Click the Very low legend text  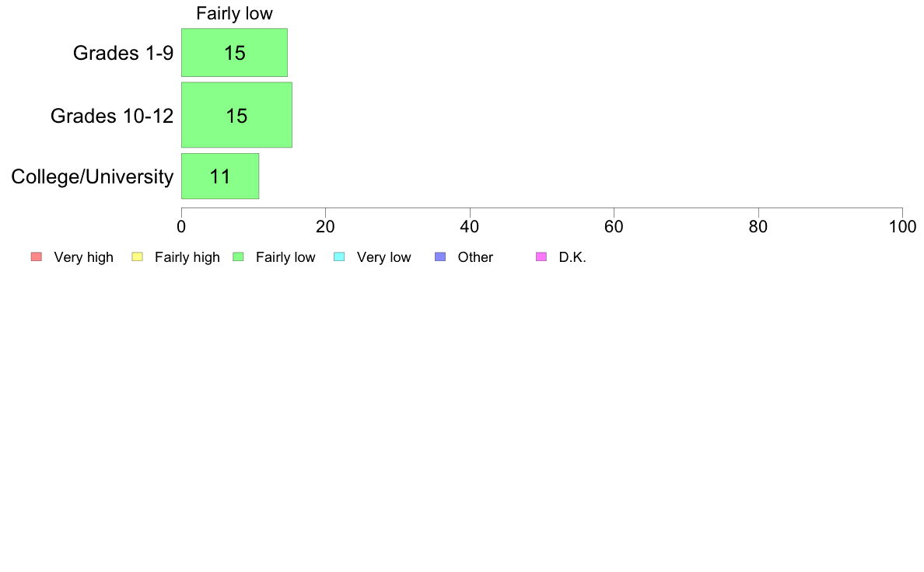383,257
